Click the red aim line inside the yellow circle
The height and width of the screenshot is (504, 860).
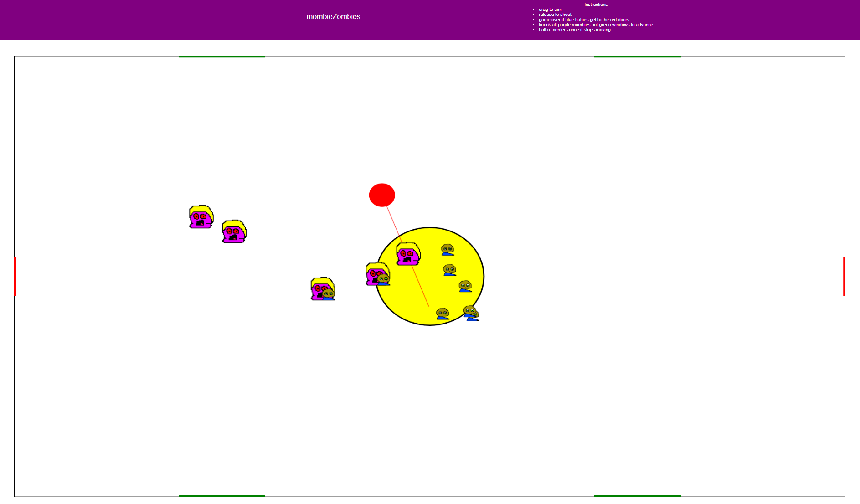420,286
